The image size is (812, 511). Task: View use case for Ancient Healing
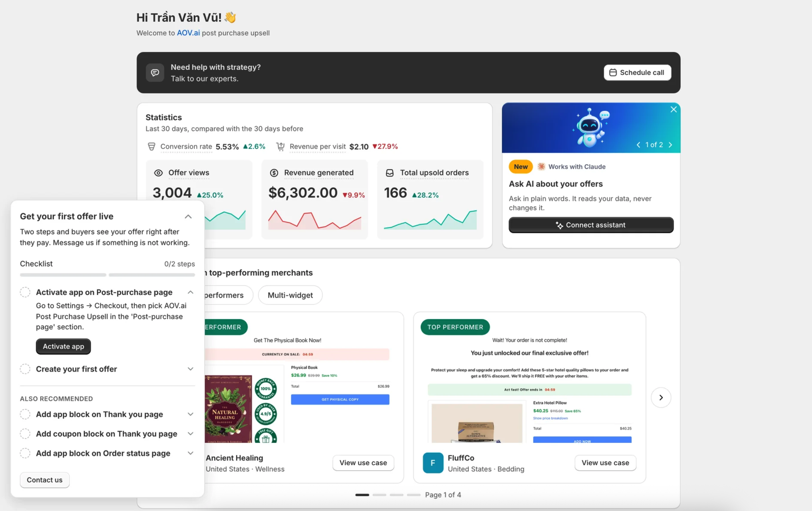click(x=363, y=463)
